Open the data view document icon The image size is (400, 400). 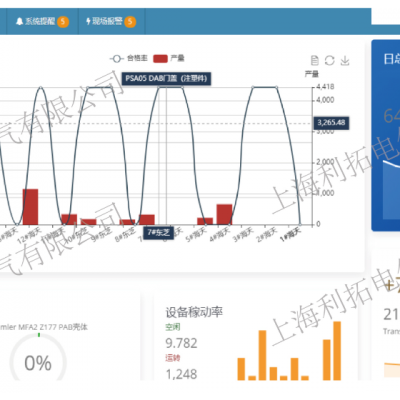(314, 60)
